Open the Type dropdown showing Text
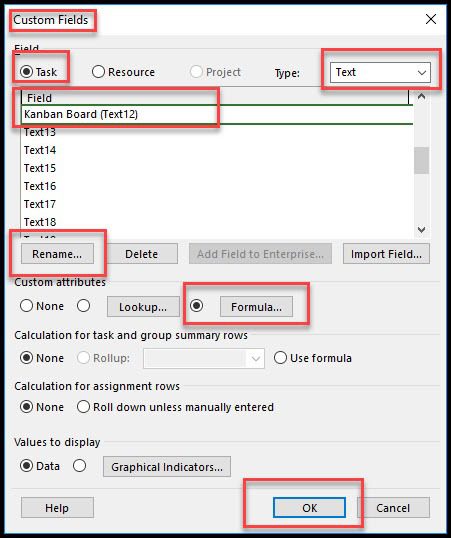This screenshot has height=538, width=451. [380, 72]
